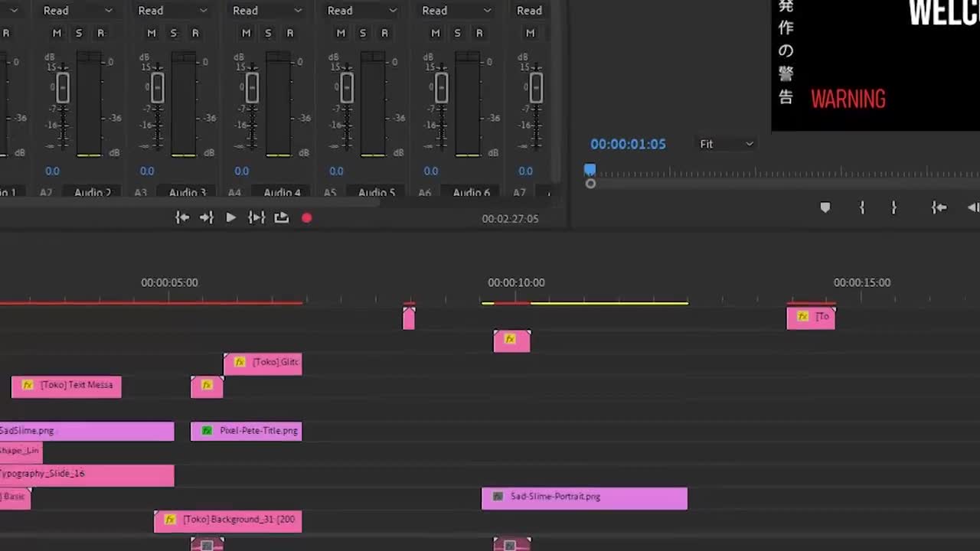
Task: Mute the Audio 5 track
Action: [x=341, y=33]
